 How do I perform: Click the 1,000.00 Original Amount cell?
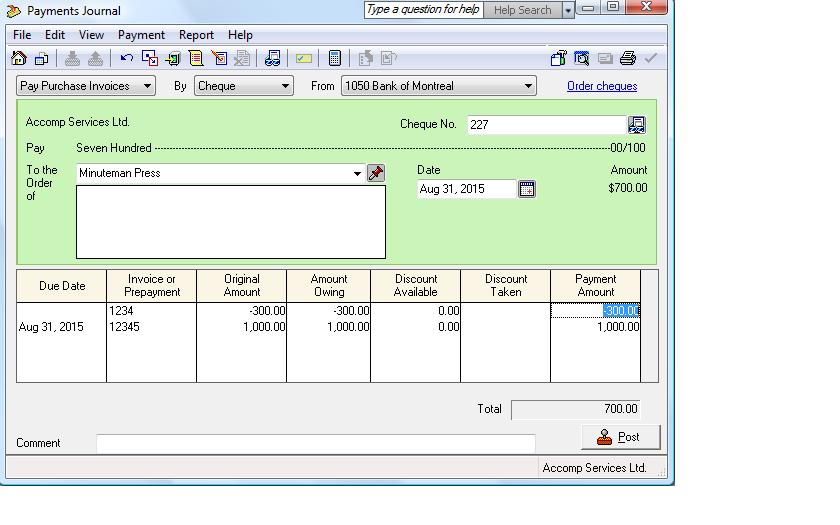click(x=242, y=327)
